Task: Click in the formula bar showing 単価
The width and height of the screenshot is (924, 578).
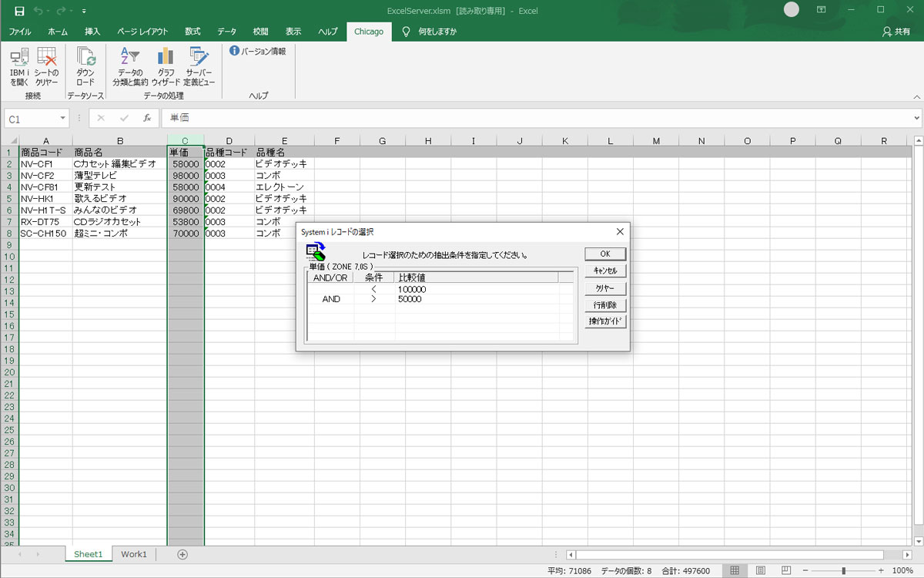Action: pyautogui.click(x=536, y=119)
